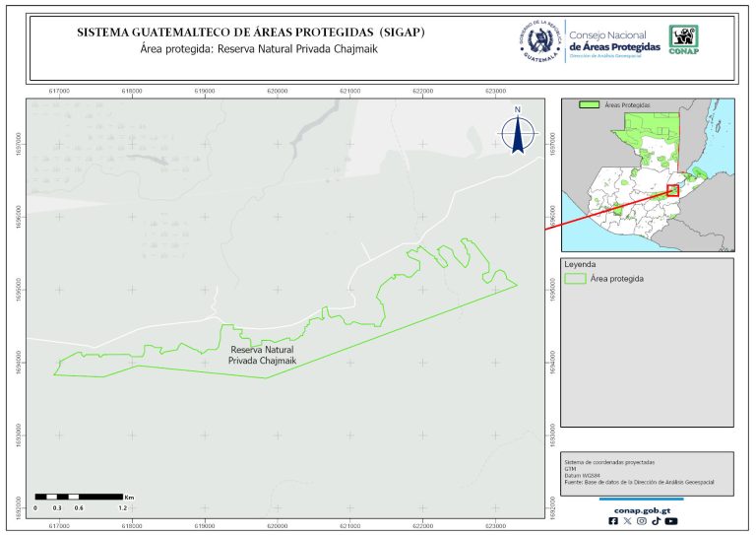756x535 pixels.
Task: Click the Áreas Protegidas swatch in inset map
Action: click(590, 103)
